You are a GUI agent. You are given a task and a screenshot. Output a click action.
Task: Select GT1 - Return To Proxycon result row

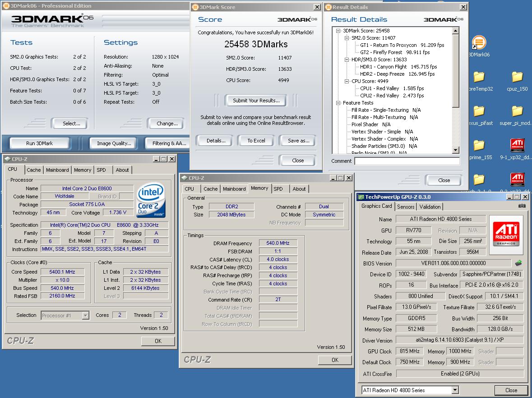402,45
